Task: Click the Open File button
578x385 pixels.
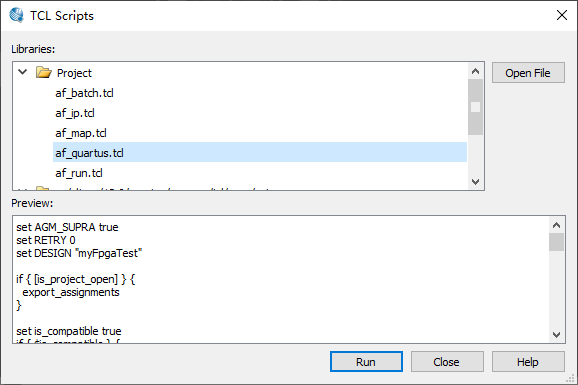Action: pos(528,73)
